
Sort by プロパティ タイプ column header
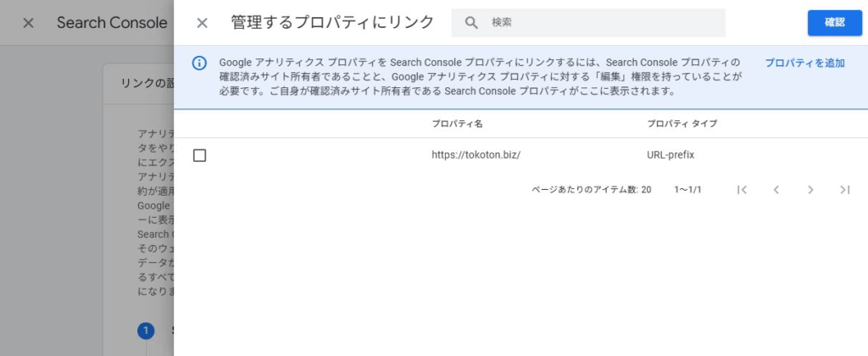pyautogui.click(x=682, y=124)
